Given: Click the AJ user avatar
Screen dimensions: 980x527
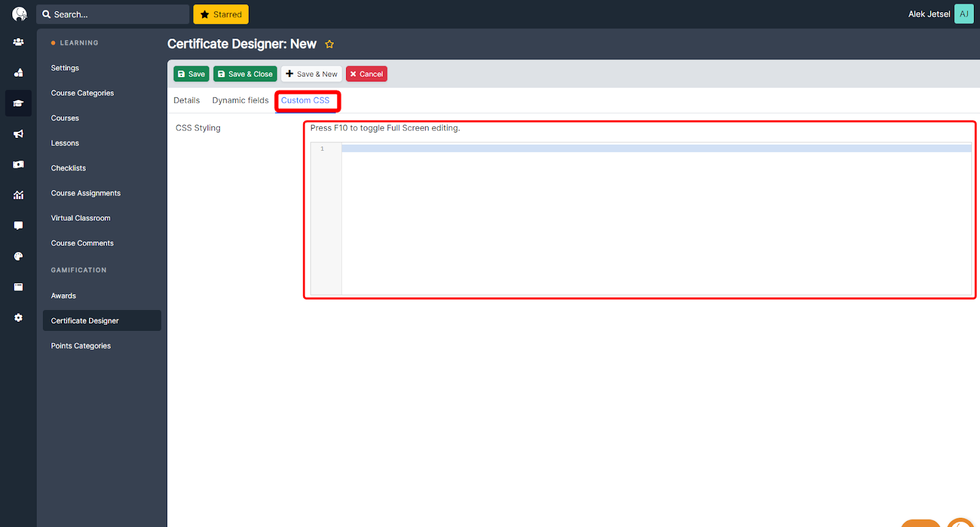Looking at the screenshot, I should point(964,14).
